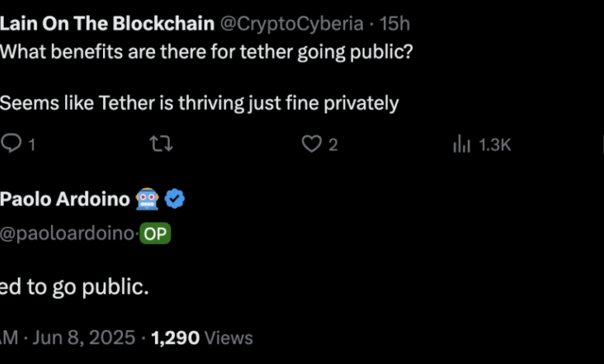Screen dimensions: 604x364
Task: Click the repost arrows icon
Action: tap(161, 144)
